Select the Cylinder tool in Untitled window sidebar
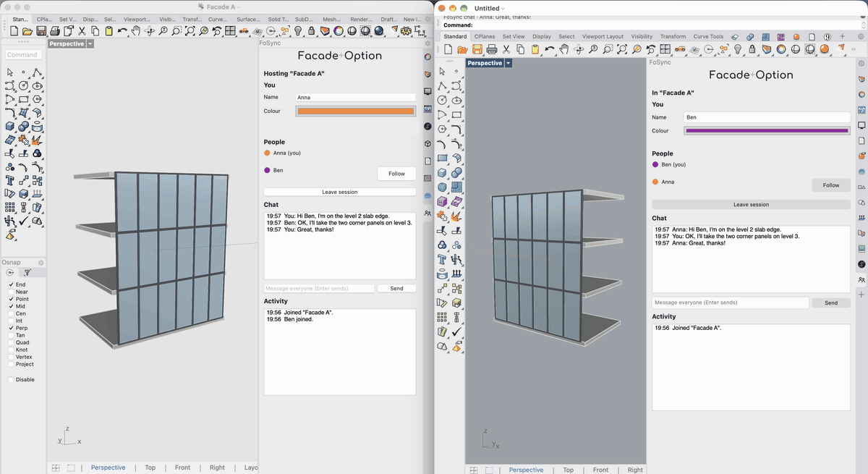 (x=442, y=273)
